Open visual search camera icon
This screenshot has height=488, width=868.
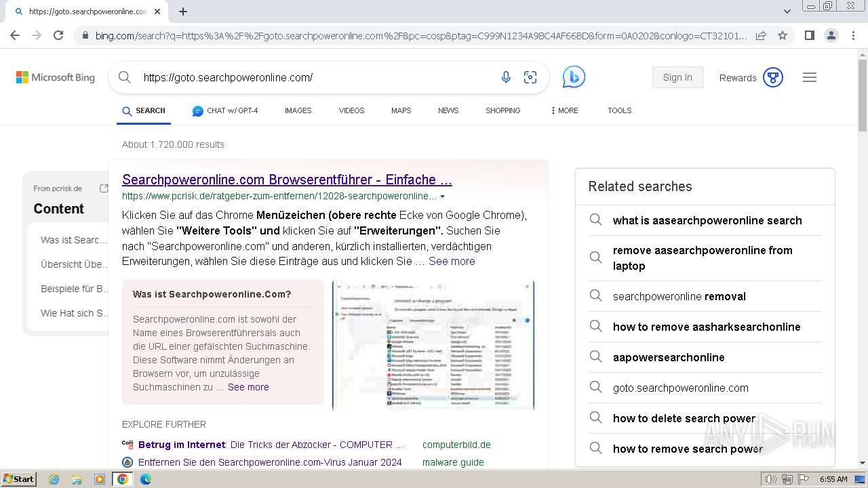530,77
